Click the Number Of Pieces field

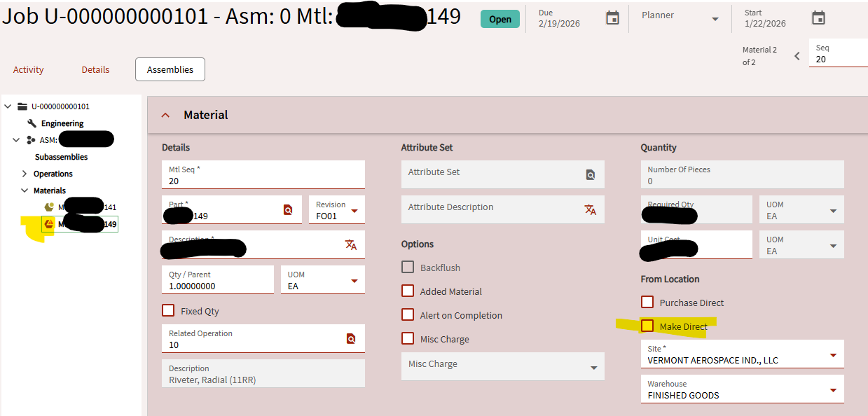[743, 174]
